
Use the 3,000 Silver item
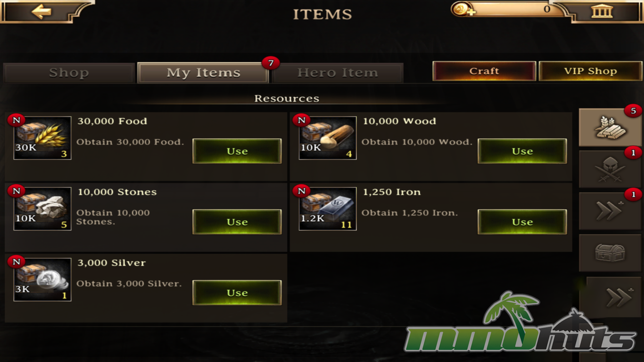237,293
